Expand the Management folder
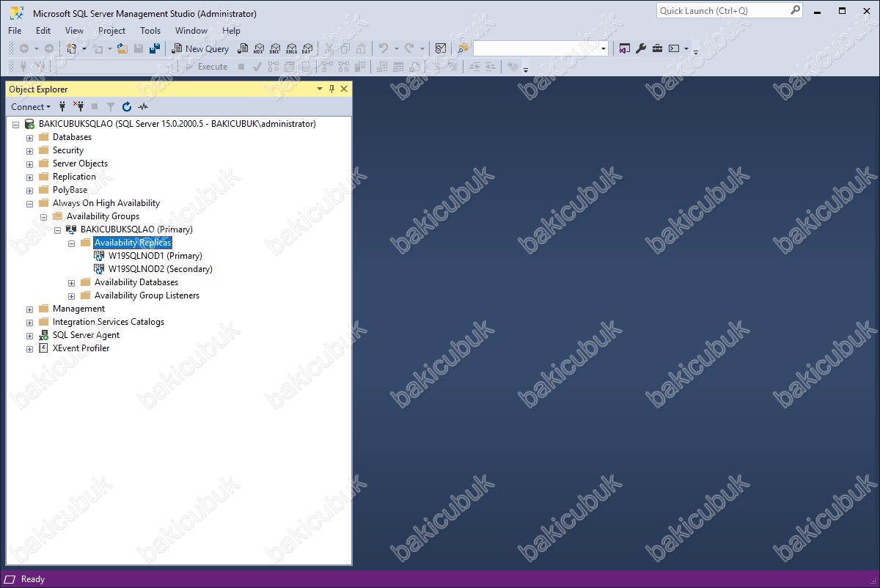The width and height of the screenshot is (880, 588). 30,309
